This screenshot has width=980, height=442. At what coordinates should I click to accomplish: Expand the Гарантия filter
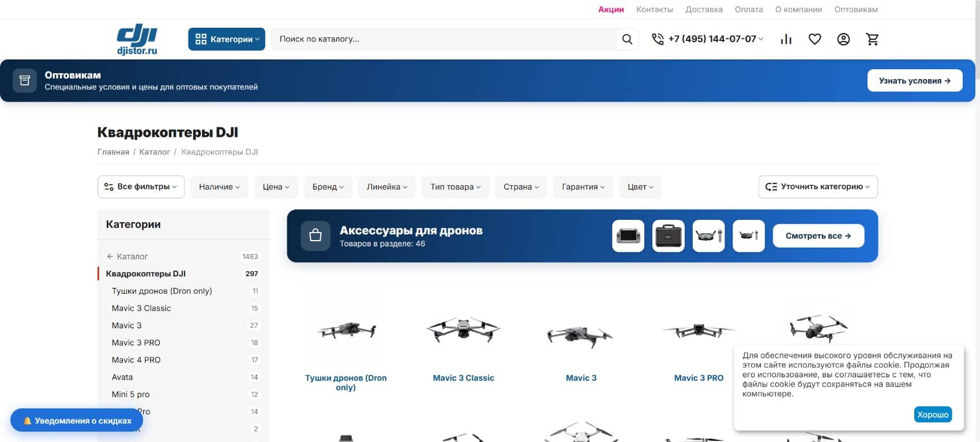[x=583, y=187]
